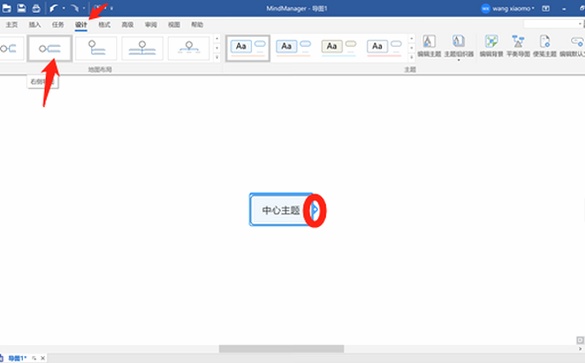Select the second blue Aa theme thumbnail
The width and height of the screenshot is (585, 363).
[x=294, y=48]
